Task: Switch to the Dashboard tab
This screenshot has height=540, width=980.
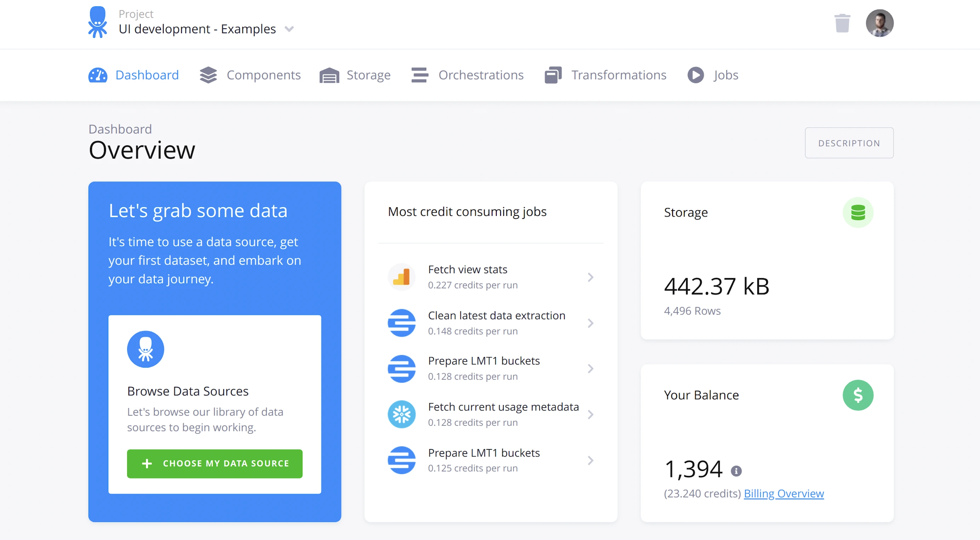Action: (x=134, y=75)
